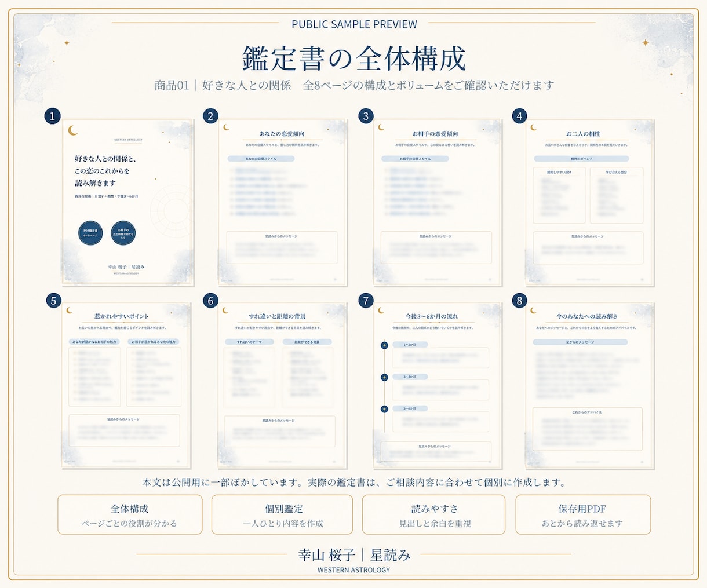Click the caption 'あとから読み返せます'

pyautogui.click(x=582, y=523)
